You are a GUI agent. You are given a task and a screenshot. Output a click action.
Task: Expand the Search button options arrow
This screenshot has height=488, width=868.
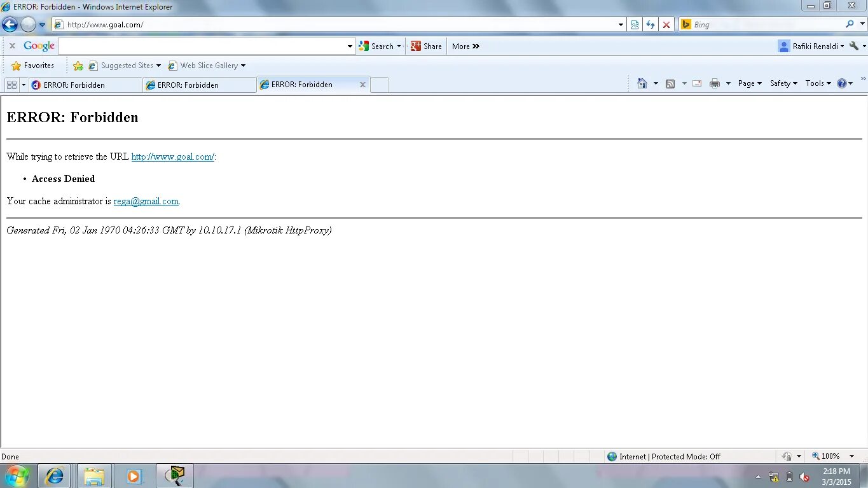click(399, 46)
